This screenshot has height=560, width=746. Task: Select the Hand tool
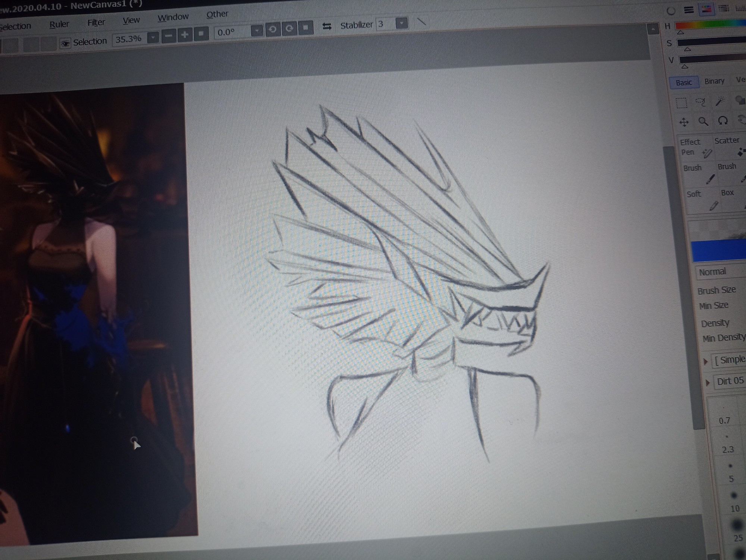click(742, 120)
